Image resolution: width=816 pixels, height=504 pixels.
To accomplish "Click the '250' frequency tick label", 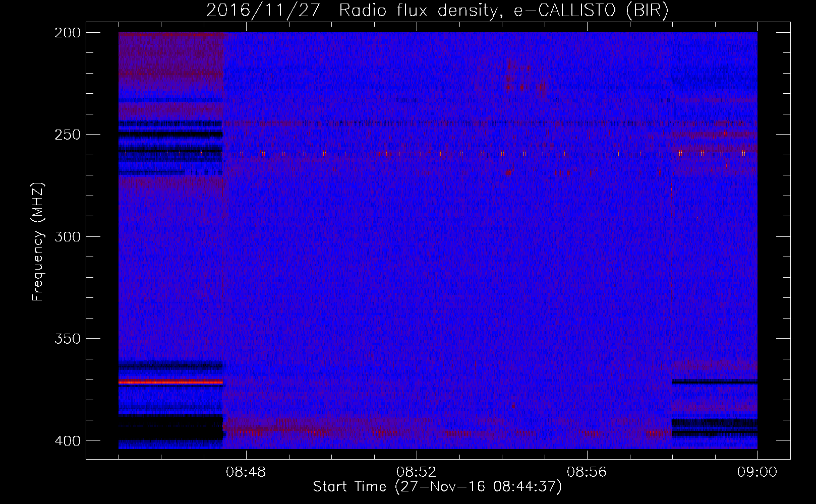I will pos(68,135).
